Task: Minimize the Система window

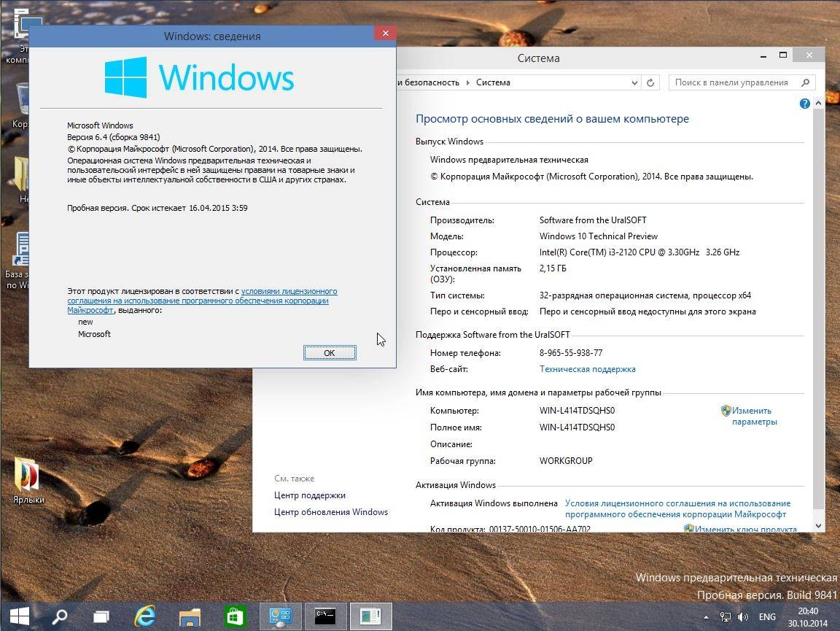Action: click(x=763, y=55)
